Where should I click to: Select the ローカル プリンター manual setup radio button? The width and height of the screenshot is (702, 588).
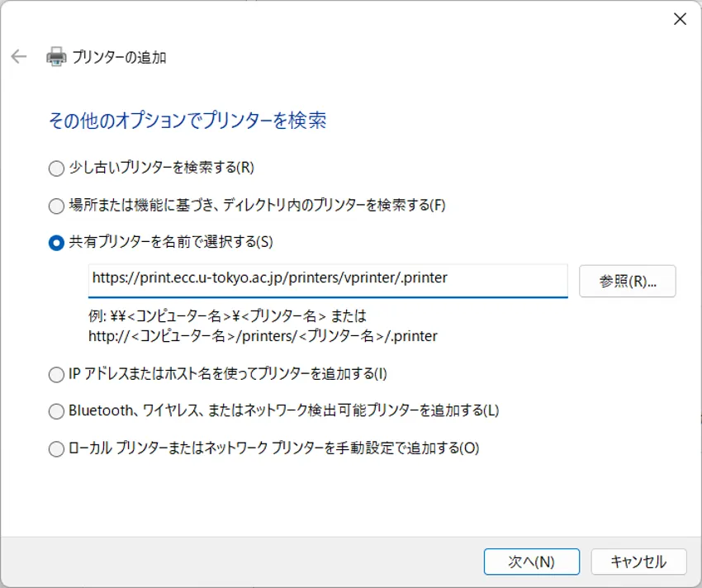pos(56,449)
